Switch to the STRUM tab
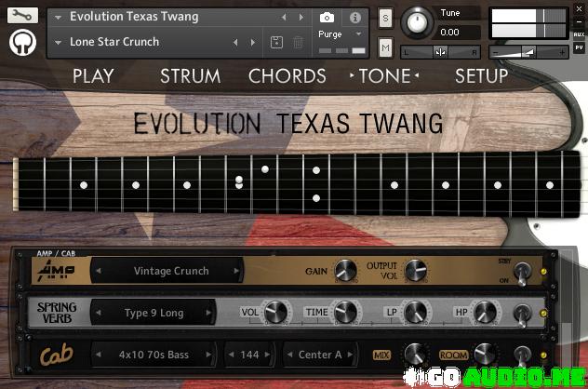 (190, 76)
